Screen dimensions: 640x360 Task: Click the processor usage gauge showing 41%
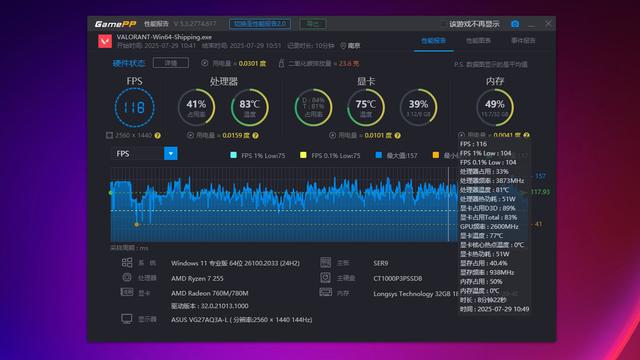196,107
